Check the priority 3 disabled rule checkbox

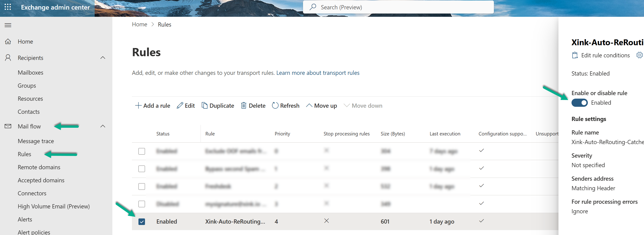click(x=142, y=204)
